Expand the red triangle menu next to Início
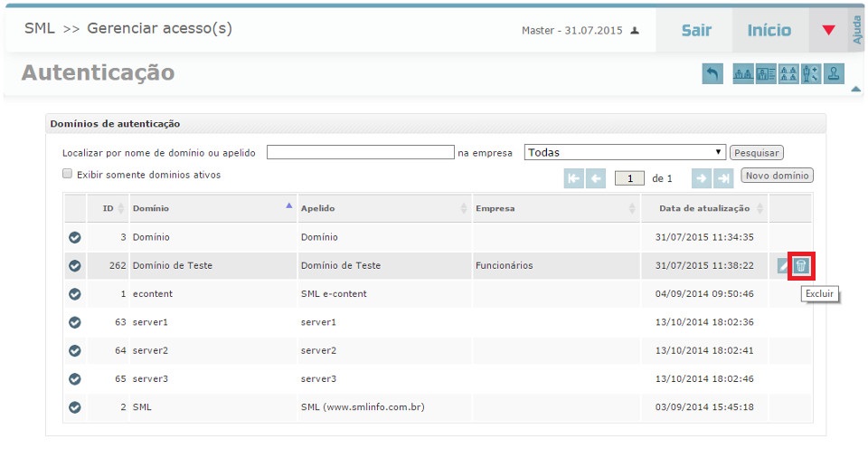The width and height of the screenshot is (868, 458). point(828,31)
